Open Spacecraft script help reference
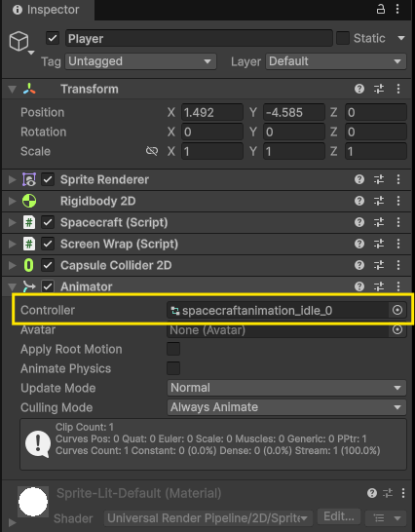Image resolution: width=415 pixels, height=532 pixels. coord(359,222)
